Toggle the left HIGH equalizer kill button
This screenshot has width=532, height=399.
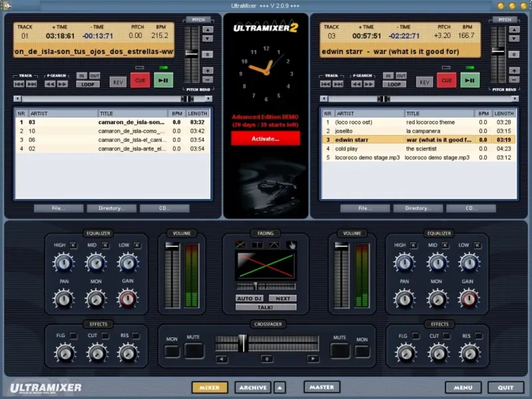pos(73,245)
